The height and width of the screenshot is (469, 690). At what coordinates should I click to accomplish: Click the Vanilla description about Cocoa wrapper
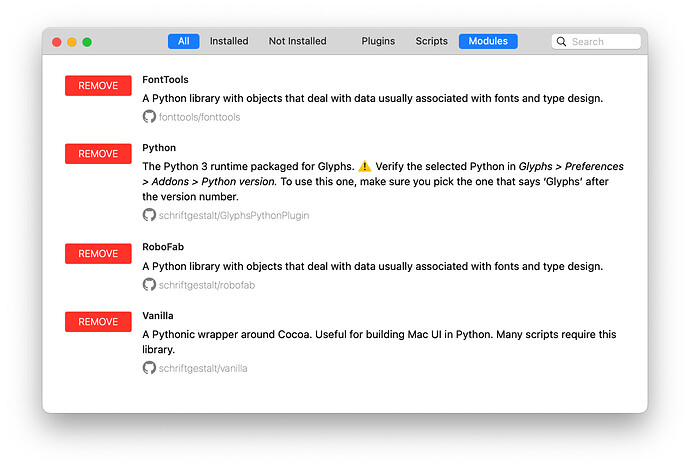[x=379, y=342]
